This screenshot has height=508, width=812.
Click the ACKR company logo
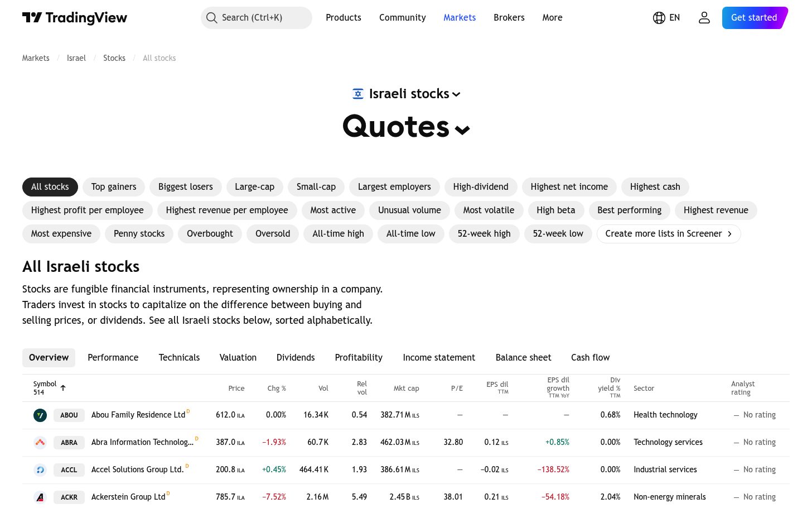click(x=40, y=497)
